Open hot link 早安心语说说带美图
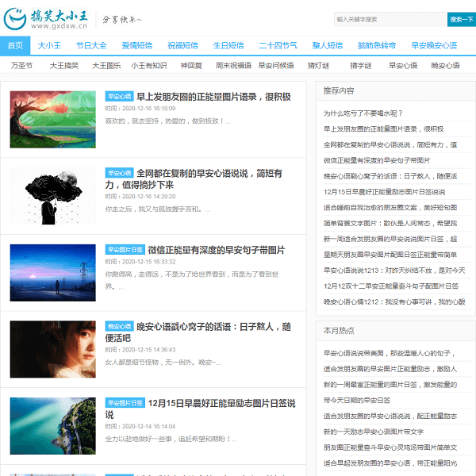476x476 pixels. (390, 353)
